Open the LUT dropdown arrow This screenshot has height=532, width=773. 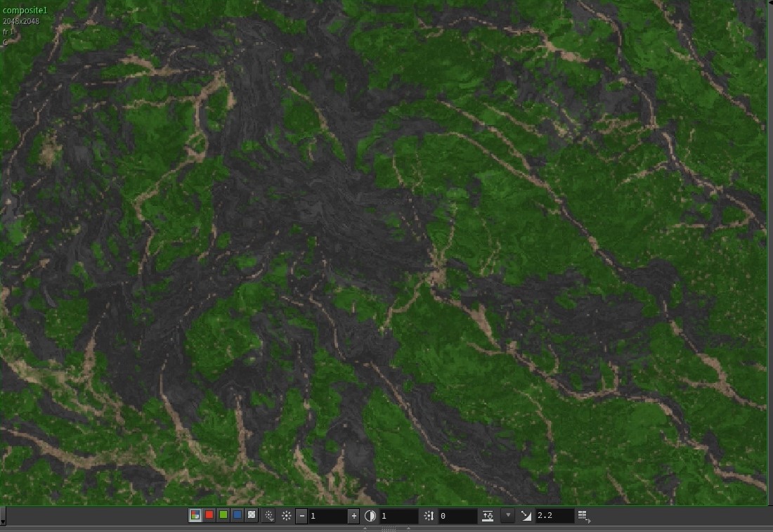(x=508, y=515)
